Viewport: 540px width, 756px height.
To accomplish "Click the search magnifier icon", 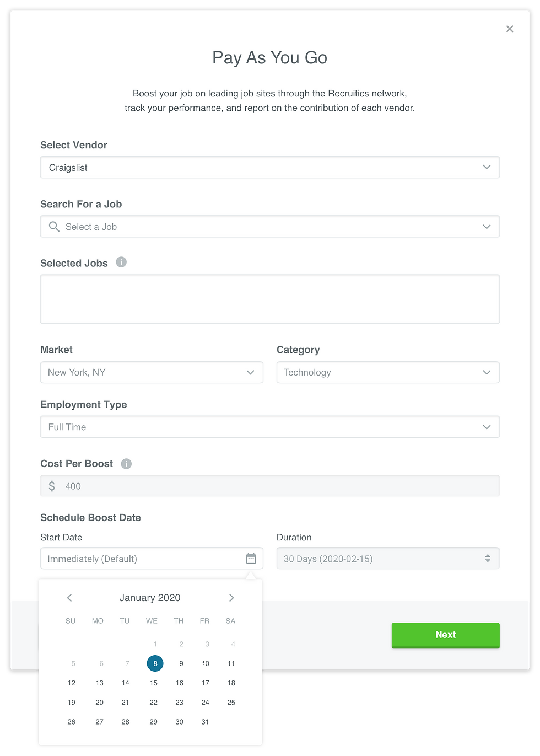I will [x=54, y=227].
